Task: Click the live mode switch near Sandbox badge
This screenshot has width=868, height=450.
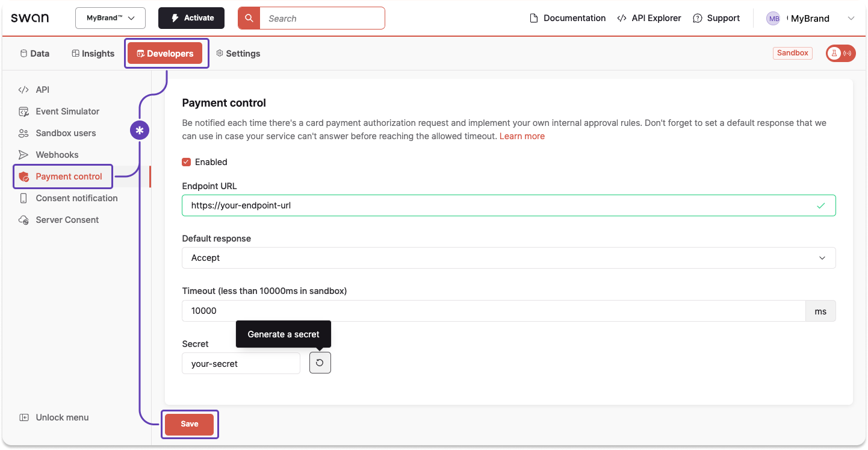Action: click(x=840, y=53)
